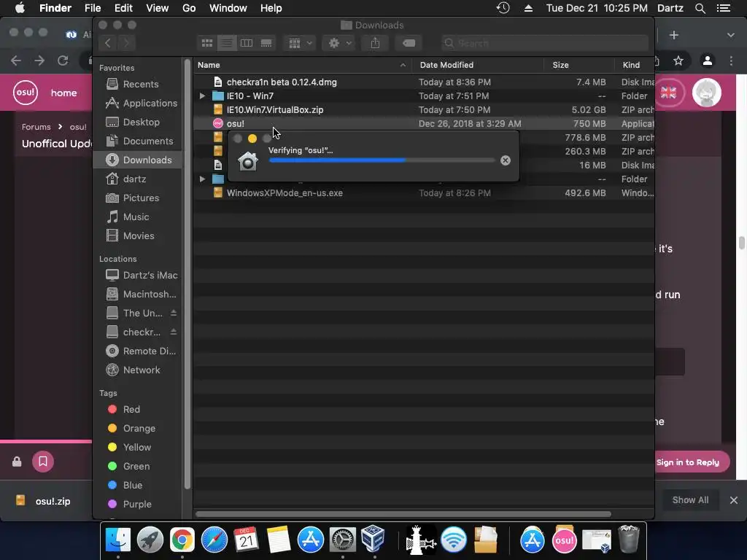Image resolution: width=747 pixels, height=560 pixels.
Task: Expand the hidden folder below progress dialog
Action: point(202,179)
